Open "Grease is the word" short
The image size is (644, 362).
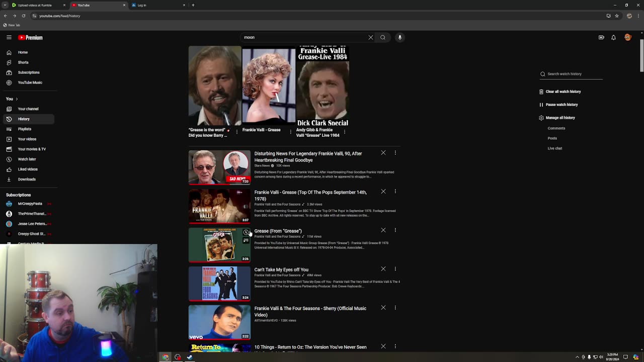click(215, 86)
